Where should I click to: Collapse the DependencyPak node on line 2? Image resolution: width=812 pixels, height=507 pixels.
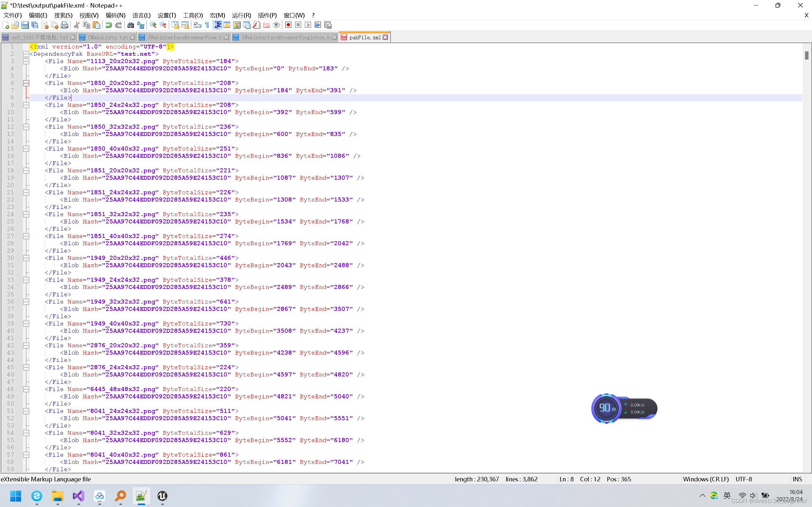[x=26, y=54]
